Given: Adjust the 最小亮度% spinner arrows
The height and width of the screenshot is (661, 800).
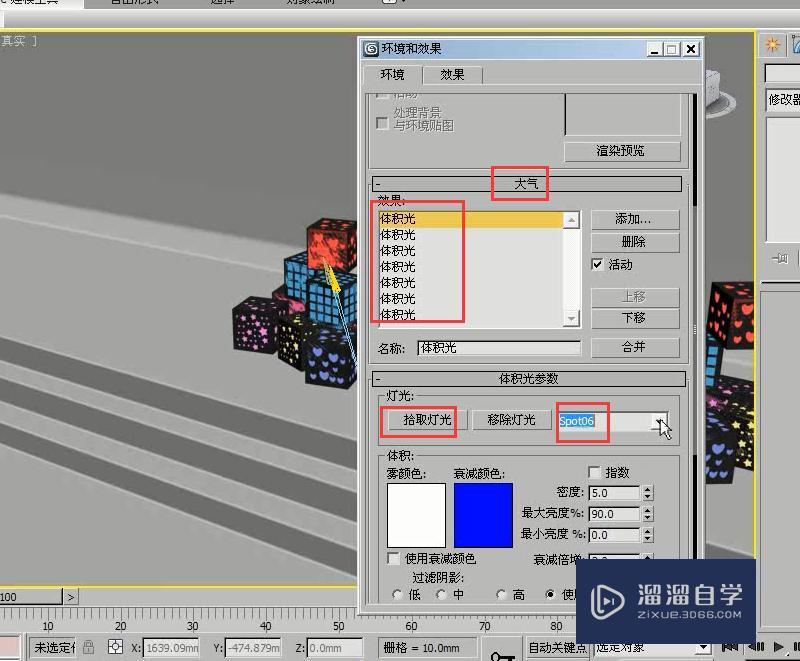Looking at the screenshot, I should 647,535.
